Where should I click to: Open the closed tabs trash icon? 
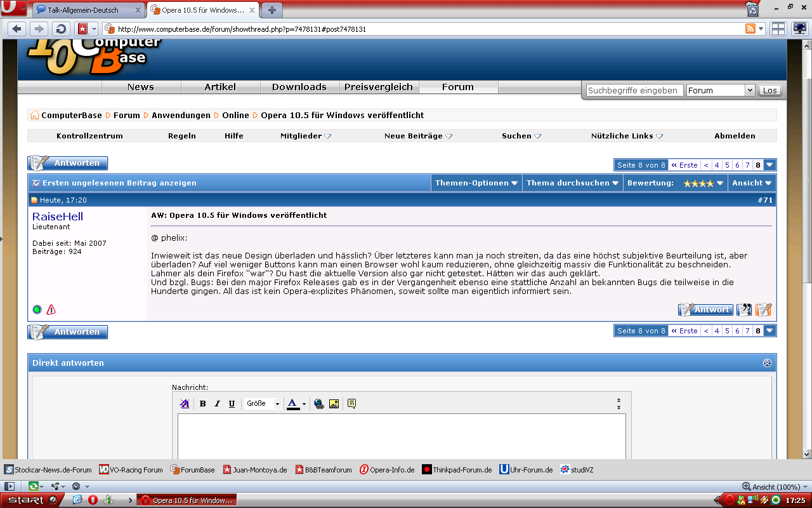(x=752, y=9)
